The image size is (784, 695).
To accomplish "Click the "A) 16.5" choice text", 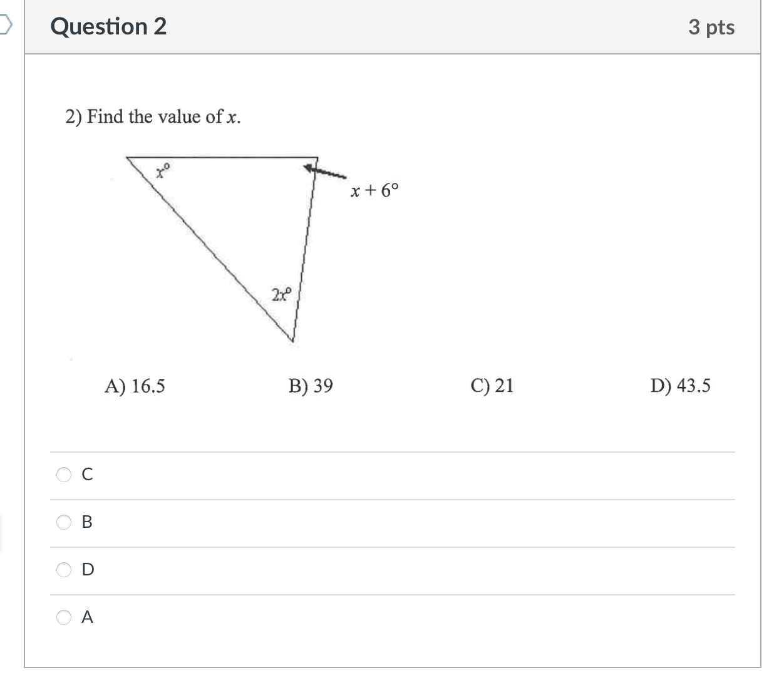I will [x=135, y=386].
